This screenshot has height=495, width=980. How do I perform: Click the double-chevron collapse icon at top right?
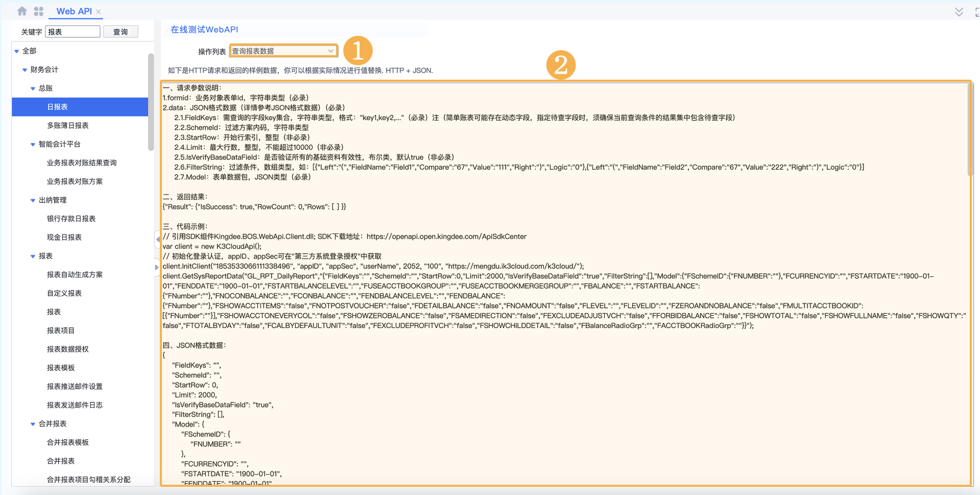(959, 12)
